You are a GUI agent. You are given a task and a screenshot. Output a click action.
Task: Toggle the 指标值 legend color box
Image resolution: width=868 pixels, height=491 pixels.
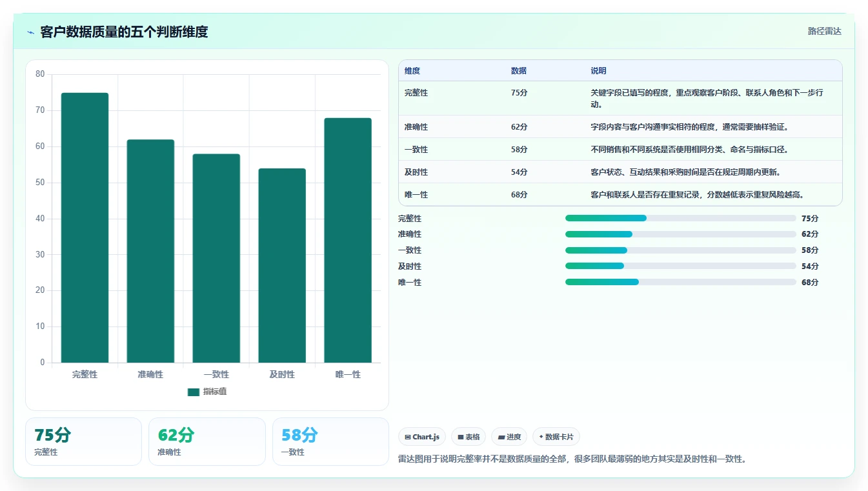click(194, 392)
